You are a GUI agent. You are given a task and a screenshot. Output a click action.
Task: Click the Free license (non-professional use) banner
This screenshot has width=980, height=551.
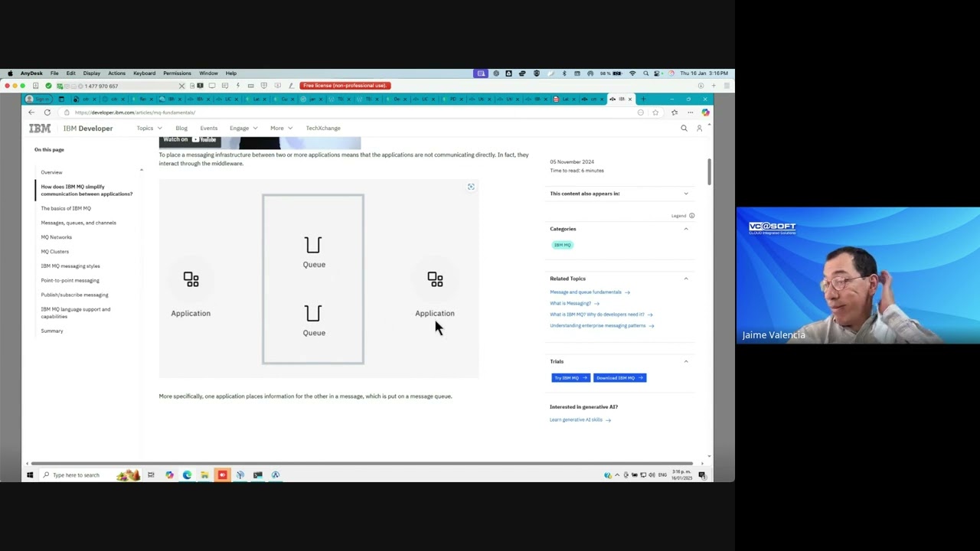[x=345, y=86]
